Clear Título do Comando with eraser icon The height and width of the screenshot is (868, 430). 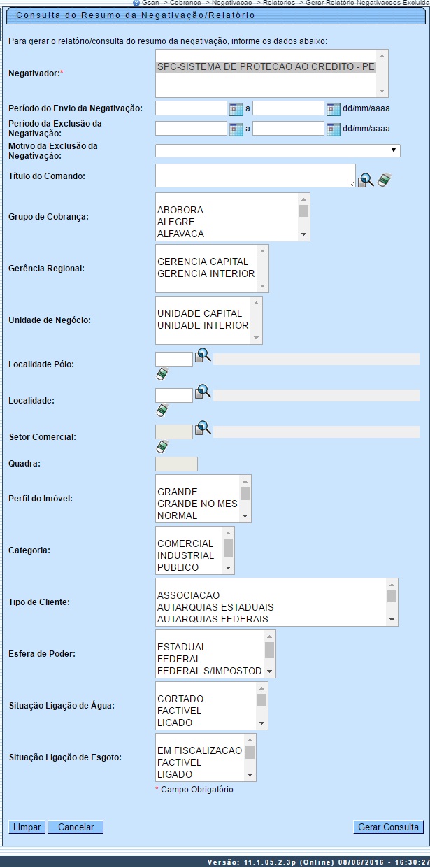pyautogui.click(x=382, y=180)
